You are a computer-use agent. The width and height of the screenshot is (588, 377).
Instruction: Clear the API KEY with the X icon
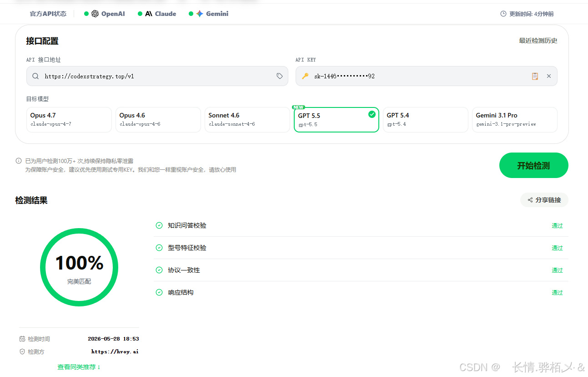549,76
